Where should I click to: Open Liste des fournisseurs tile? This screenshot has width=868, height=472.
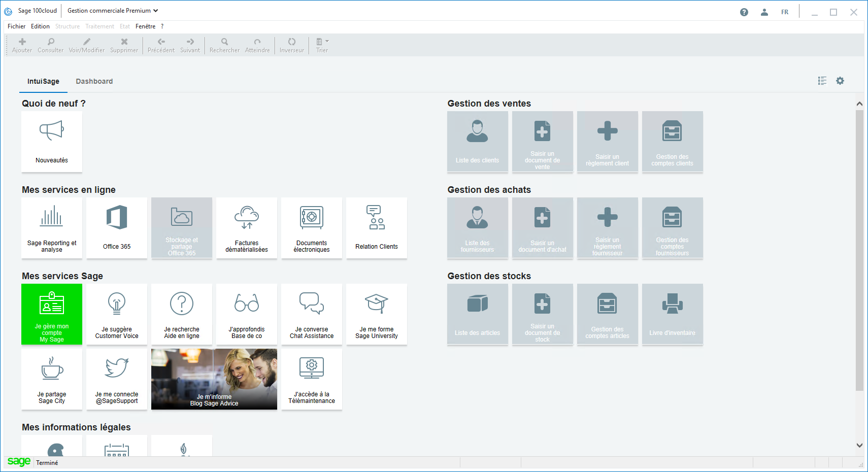point(478,228)
